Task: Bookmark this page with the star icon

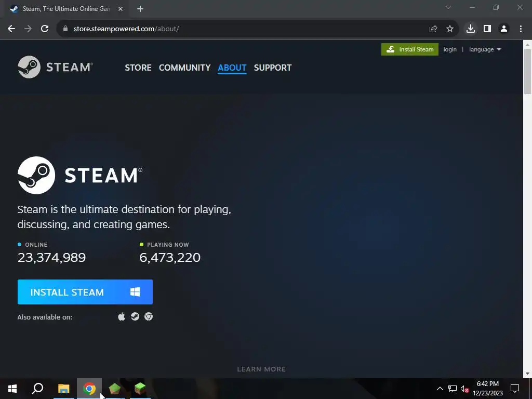Action: pyautogui.click(x=450, y=29)
